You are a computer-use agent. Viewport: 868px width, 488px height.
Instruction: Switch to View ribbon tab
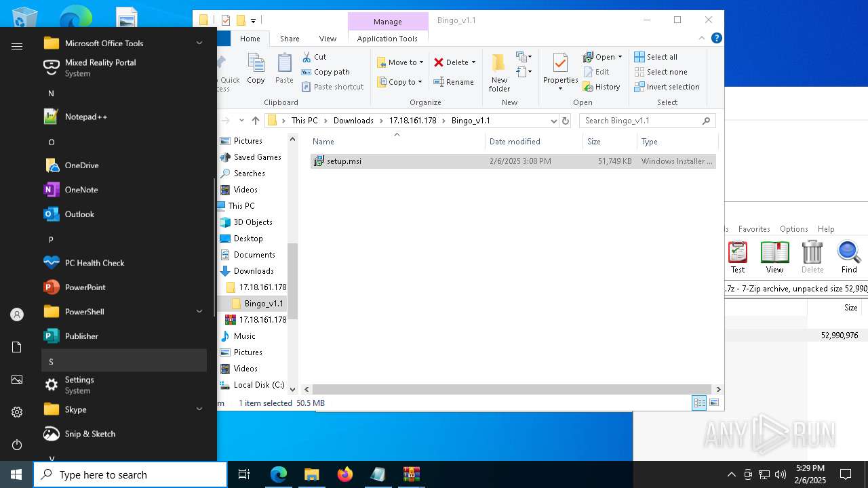328,39
